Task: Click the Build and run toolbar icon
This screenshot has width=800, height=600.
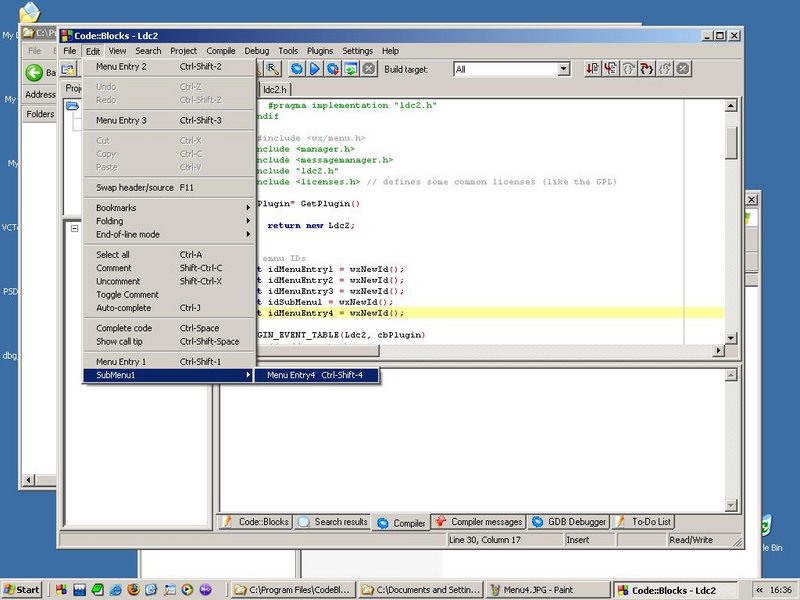Action: pos(333,69)
